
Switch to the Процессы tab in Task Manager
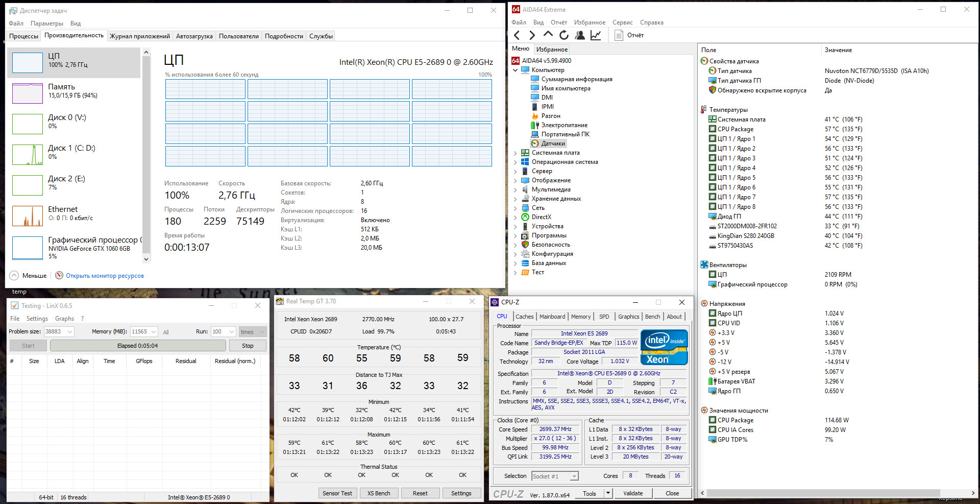(x=23, y=36)
